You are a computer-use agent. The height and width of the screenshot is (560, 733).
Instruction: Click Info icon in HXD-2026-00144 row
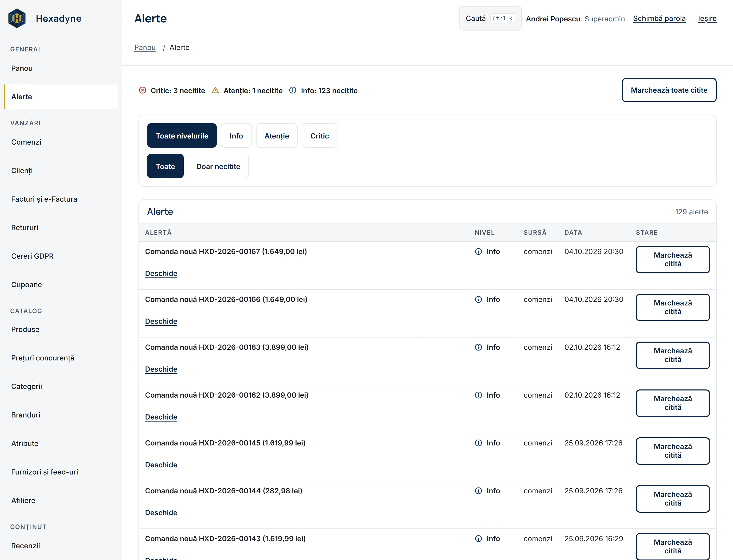478,491
